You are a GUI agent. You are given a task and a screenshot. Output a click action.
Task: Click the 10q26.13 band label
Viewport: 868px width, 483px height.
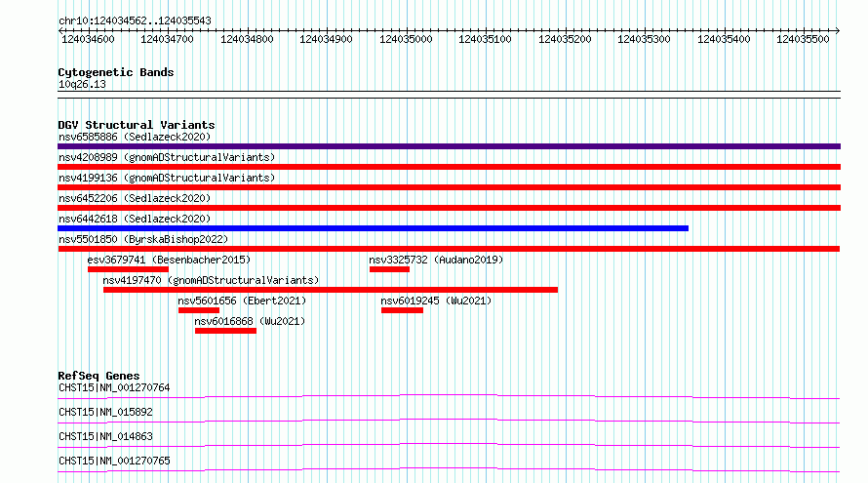82,84
